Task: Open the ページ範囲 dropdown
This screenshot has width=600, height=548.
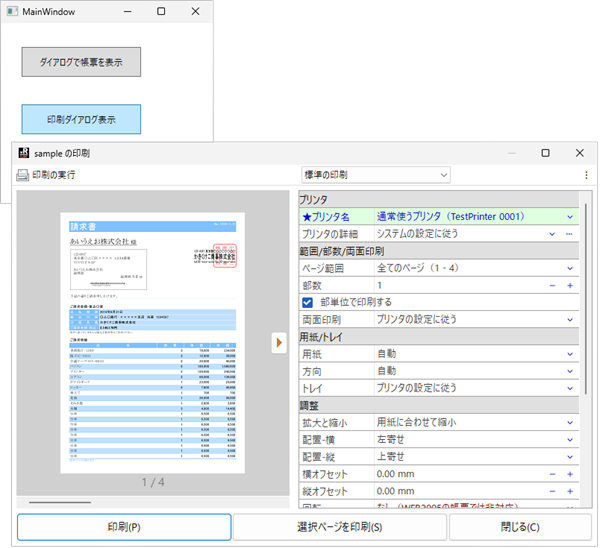Action: pos(570,268)
